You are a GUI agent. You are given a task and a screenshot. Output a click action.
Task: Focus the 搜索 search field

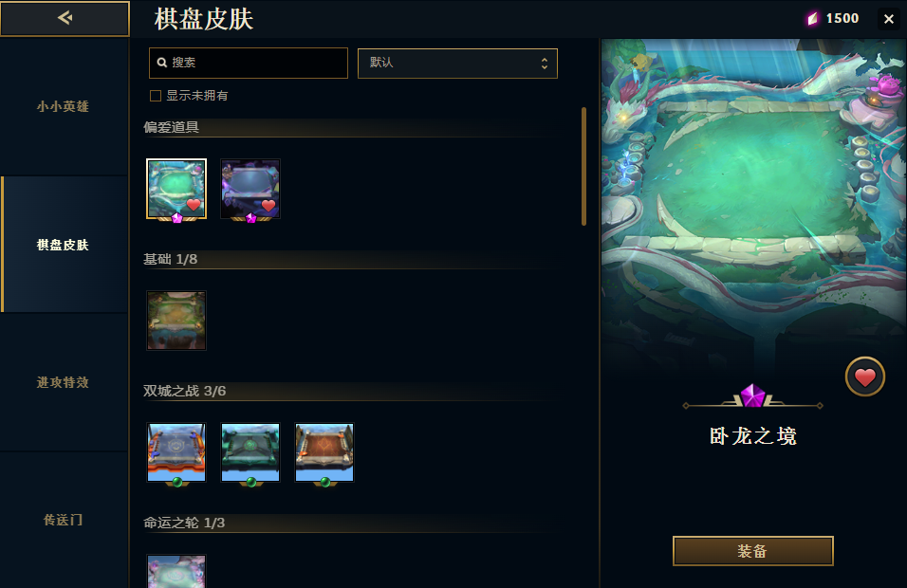click(249, 63)
